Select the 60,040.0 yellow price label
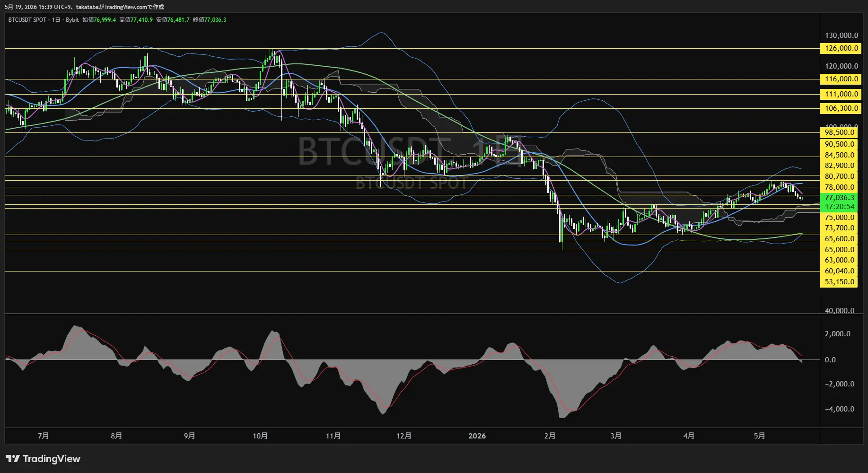Image resolution: width=868 pixels, height=473 pixels. [839, 271]
